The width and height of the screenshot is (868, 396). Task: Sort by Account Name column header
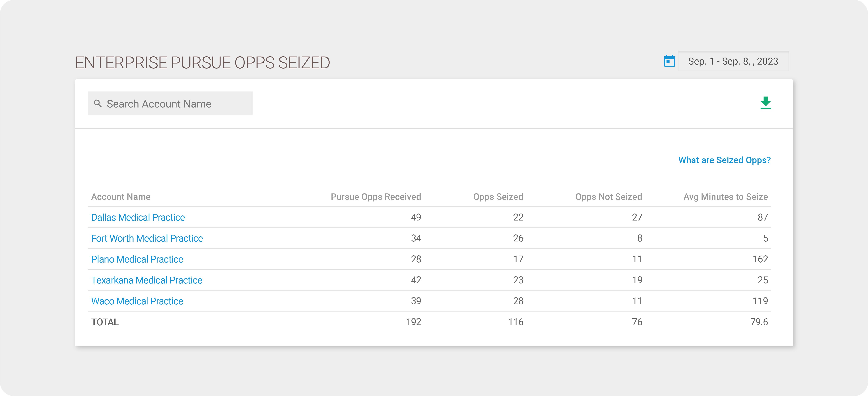(121, 197)
